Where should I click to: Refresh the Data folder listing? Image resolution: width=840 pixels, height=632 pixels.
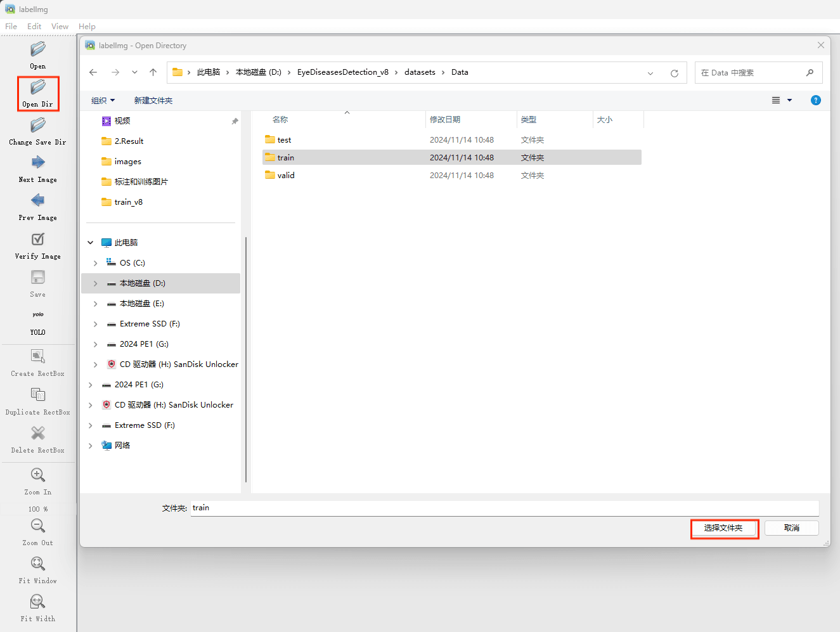tap(675, 73)
